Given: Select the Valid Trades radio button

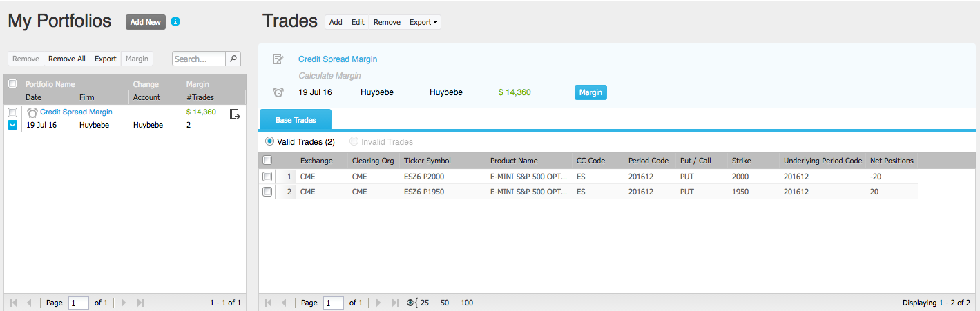Looking at the screenshot, I should point(269,141).
